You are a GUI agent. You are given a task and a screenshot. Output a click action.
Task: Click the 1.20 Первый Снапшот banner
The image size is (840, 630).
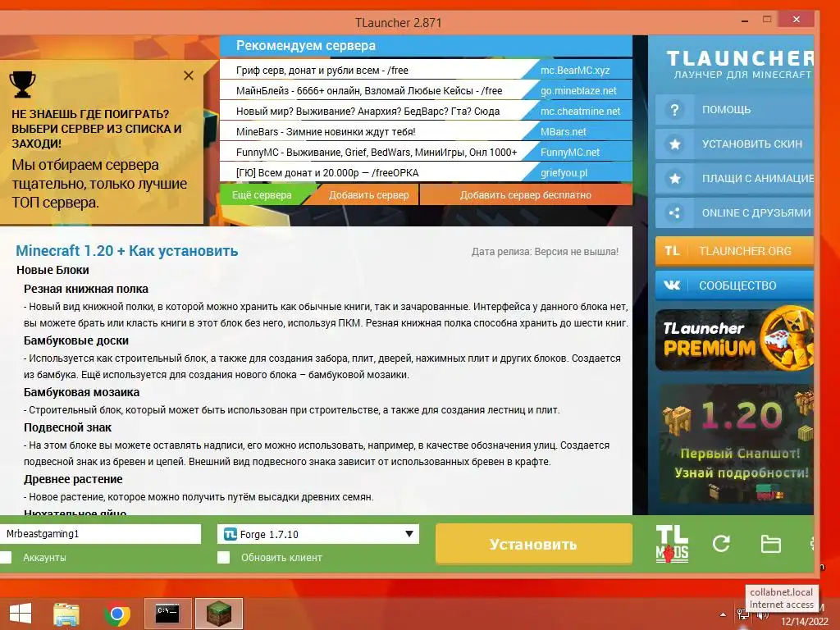(734, 444)
